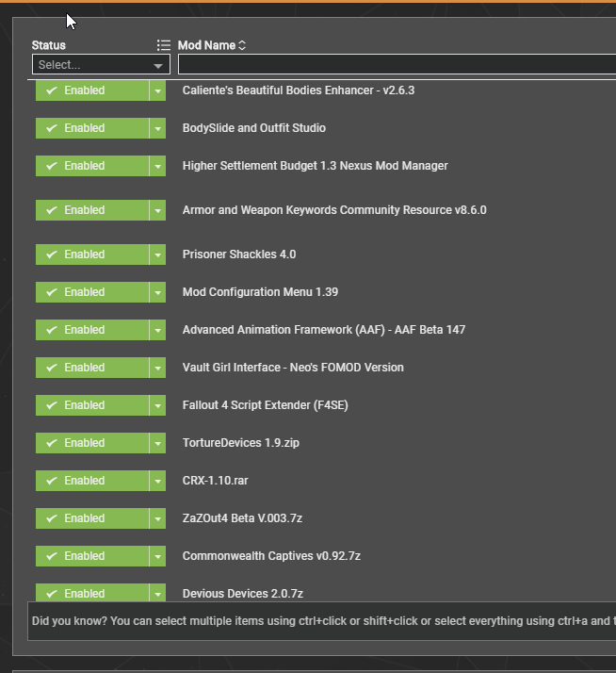The height and width of the screenshot is (673, 616).
Task: Expand status arrow for BodySlide and Outfit Studio
Action: pos(157,128)
